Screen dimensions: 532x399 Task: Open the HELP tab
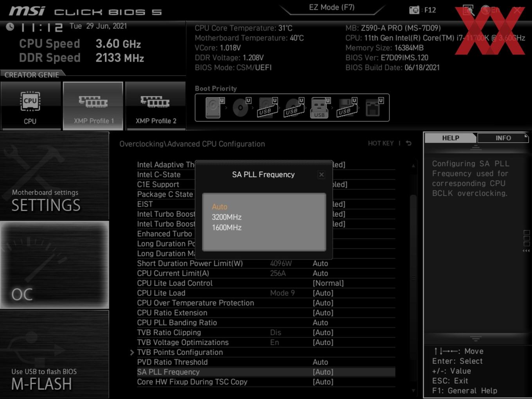451,138
